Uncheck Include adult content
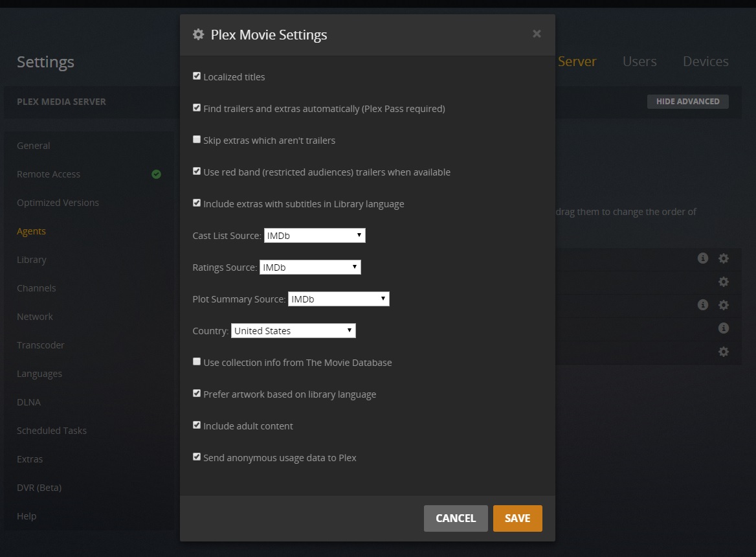Viewport: 756px width, 557px height. 197,425
